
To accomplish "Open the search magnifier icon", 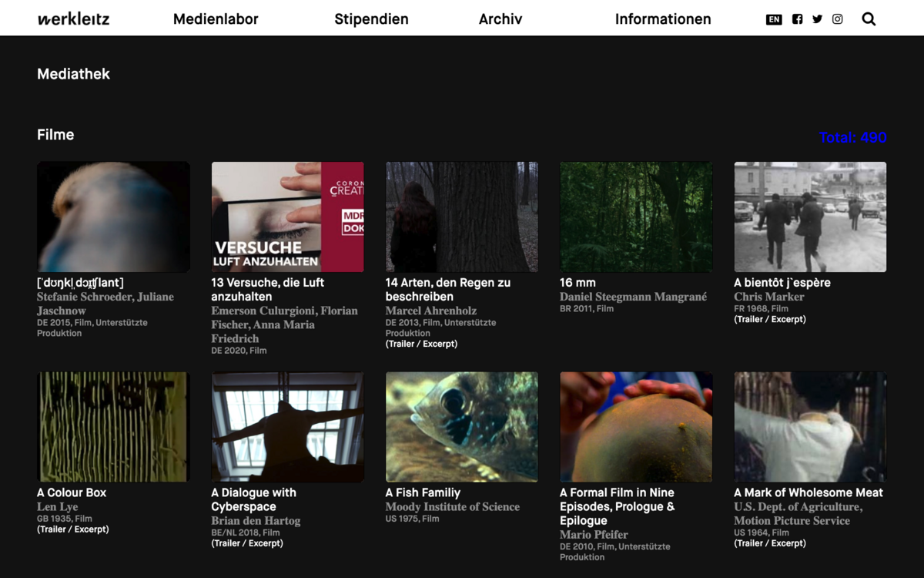I will 869,19.
